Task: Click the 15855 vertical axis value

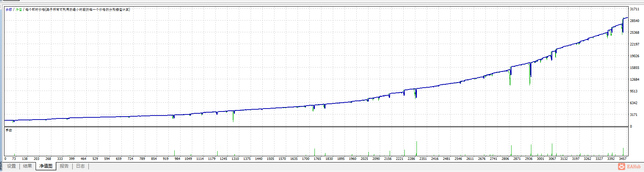Action: [x=634, y=68]
